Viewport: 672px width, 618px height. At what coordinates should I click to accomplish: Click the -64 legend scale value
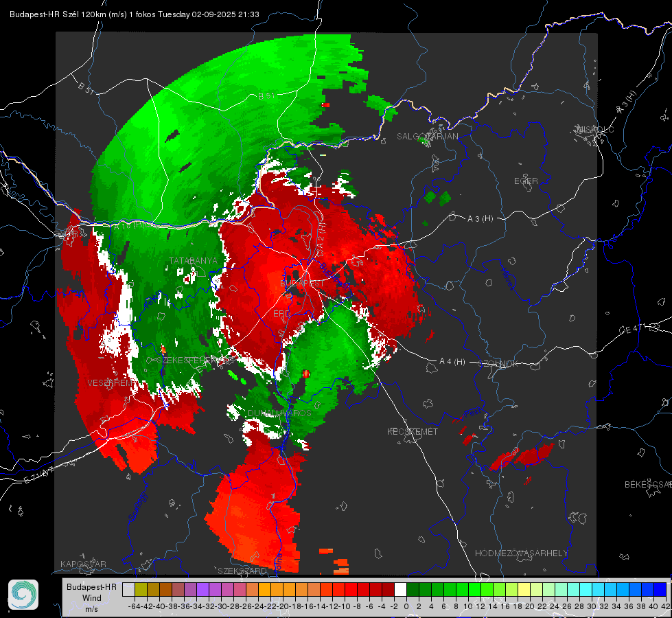[x=134, y=606]
